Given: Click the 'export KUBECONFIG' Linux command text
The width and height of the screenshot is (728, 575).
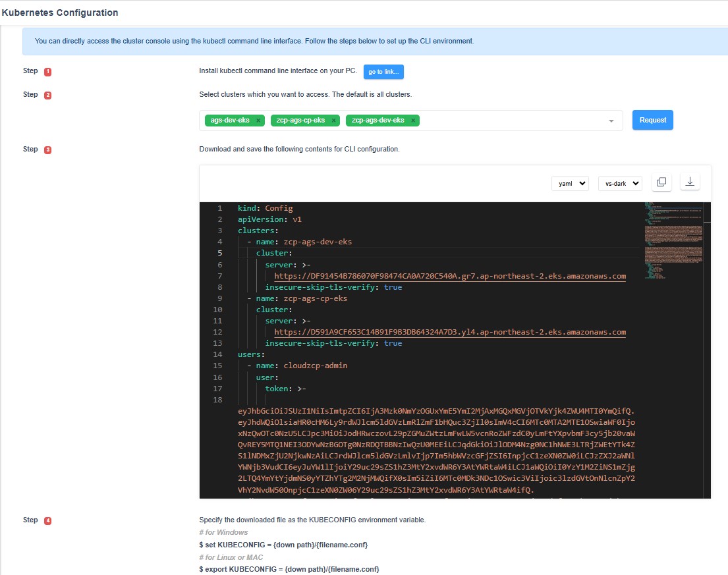Looking at the screenshot, I should [289, 569].
